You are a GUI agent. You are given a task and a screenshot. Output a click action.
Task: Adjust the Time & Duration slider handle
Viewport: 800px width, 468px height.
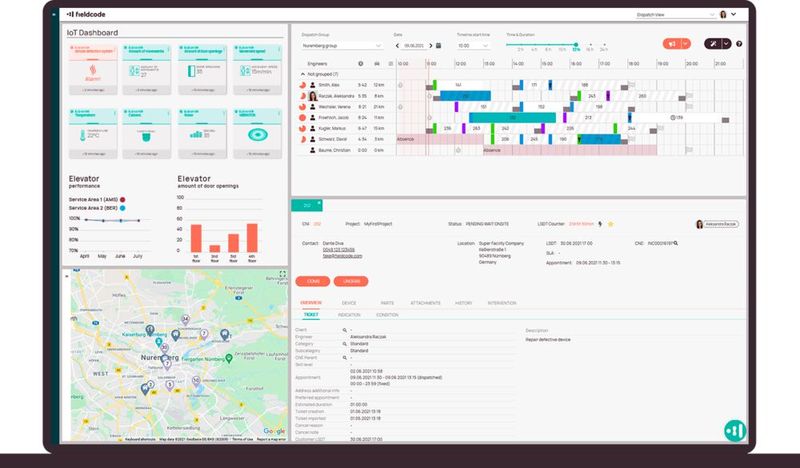point(576,45)
